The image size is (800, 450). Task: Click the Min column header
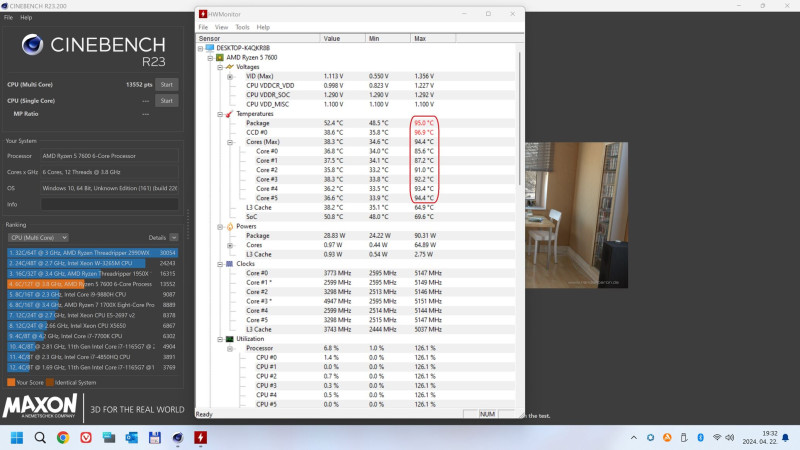[x=388, y=38]
